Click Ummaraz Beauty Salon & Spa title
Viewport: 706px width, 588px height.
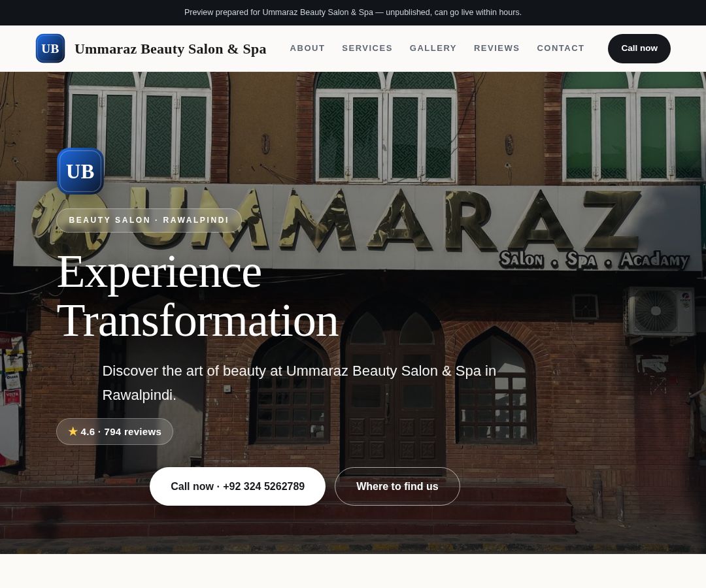[170, 48]
